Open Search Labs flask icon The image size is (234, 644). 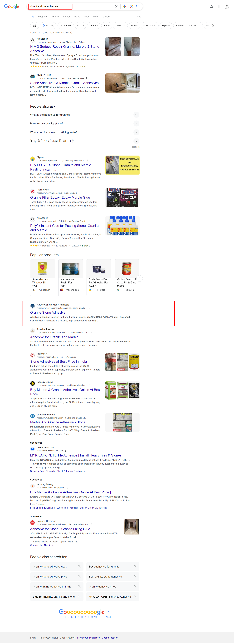click(x=212, y=6)
